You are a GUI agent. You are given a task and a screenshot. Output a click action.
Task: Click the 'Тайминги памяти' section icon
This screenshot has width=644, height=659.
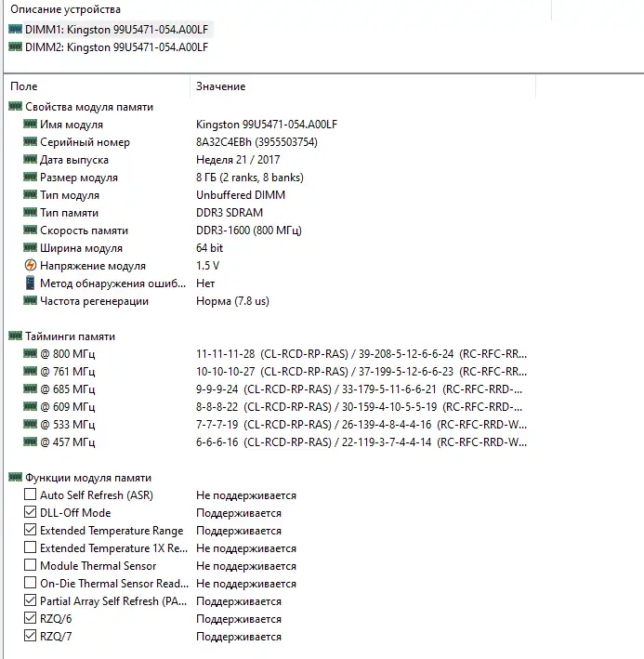[x=15, y=336]
